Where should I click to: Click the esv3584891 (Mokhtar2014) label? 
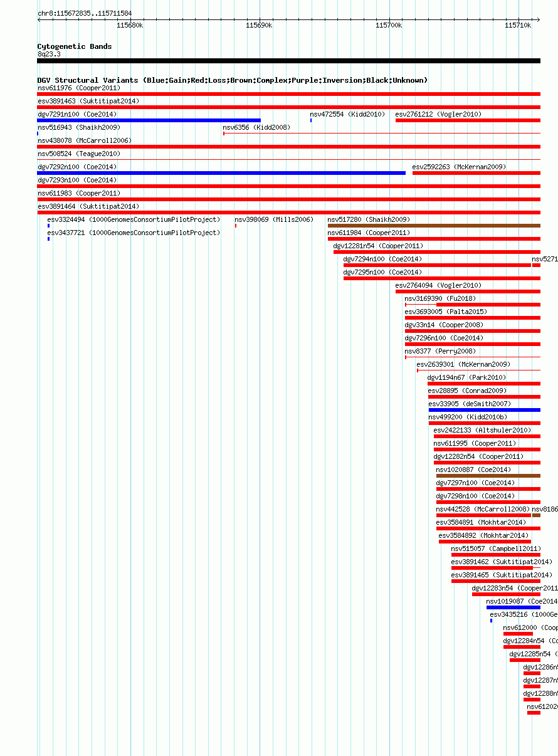tap(481, 522)
